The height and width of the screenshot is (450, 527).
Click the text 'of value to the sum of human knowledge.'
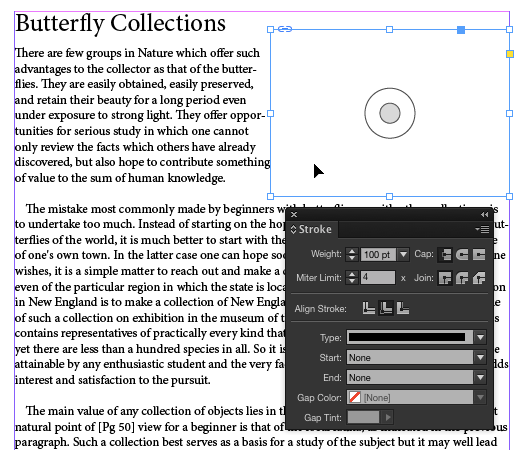(120, 178)
